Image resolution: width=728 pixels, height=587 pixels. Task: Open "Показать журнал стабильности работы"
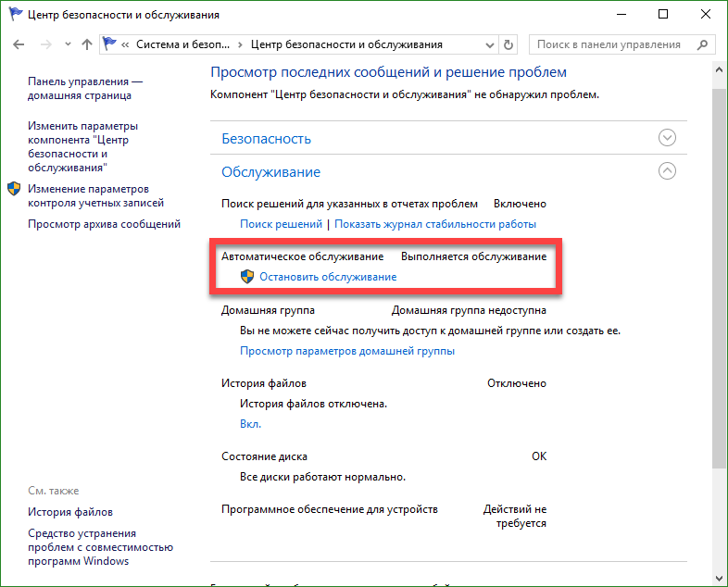pos(435,224)
